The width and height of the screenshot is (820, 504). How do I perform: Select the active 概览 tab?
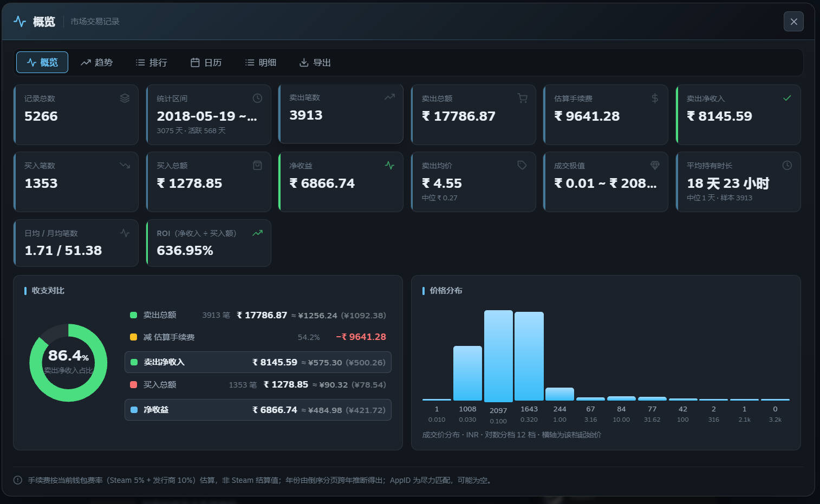tap(42, 62)
